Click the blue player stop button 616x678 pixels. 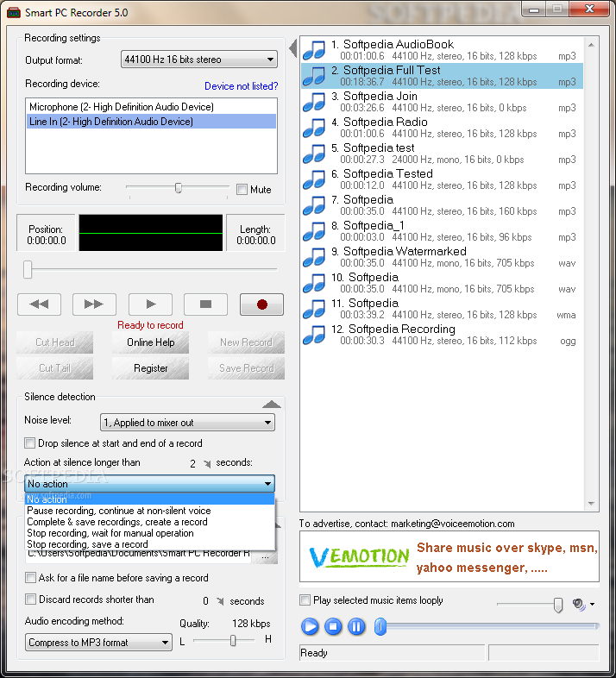click(x=333, y=626)
